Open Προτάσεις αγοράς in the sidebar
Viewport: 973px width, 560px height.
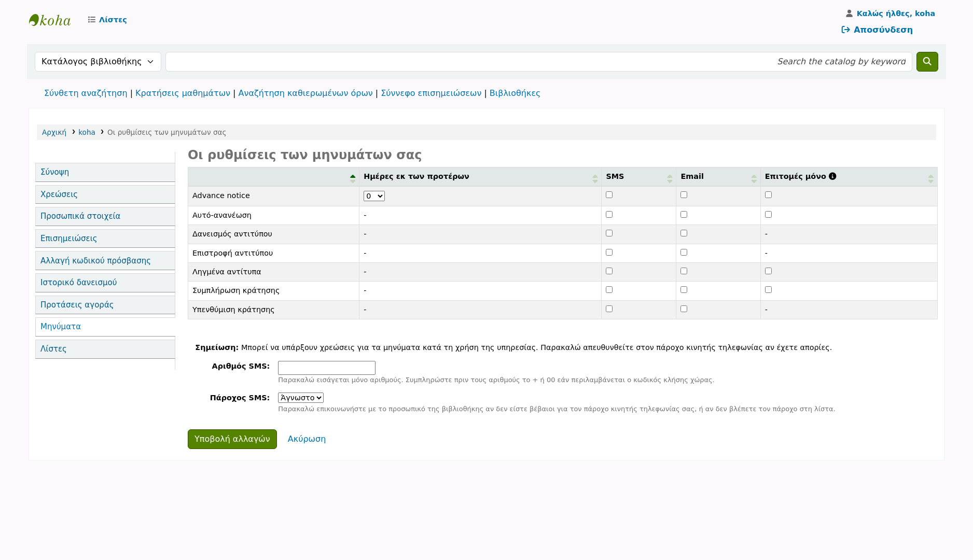(x=105, y=305)
